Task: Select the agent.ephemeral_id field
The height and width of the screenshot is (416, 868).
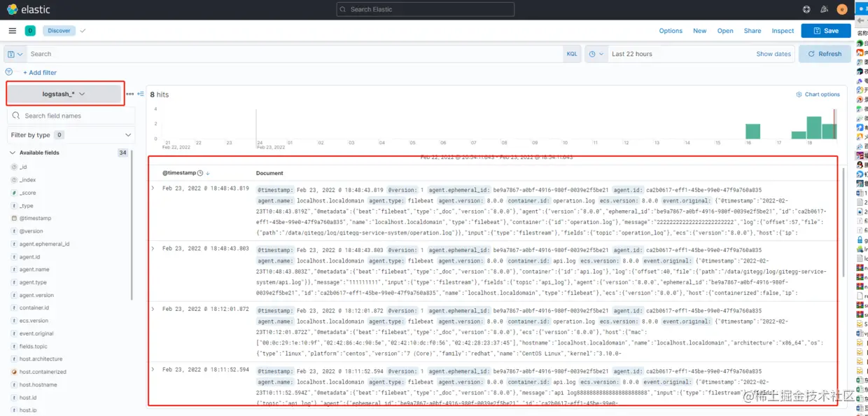Action: pos(44,244)
